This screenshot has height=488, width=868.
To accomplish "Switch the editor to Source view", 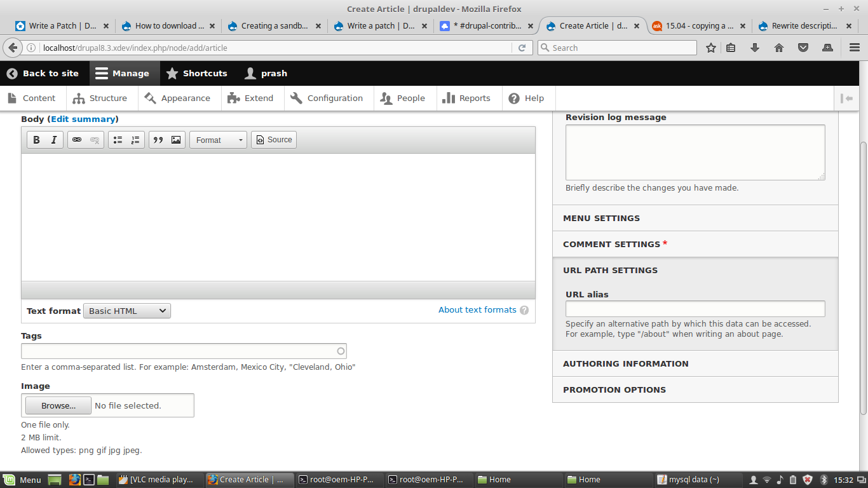I will [273, 139].
